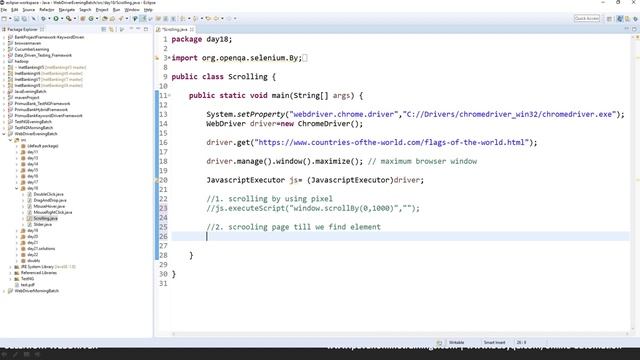
Task: Minimize the Package Explorer view
Action: click(138, 29)
